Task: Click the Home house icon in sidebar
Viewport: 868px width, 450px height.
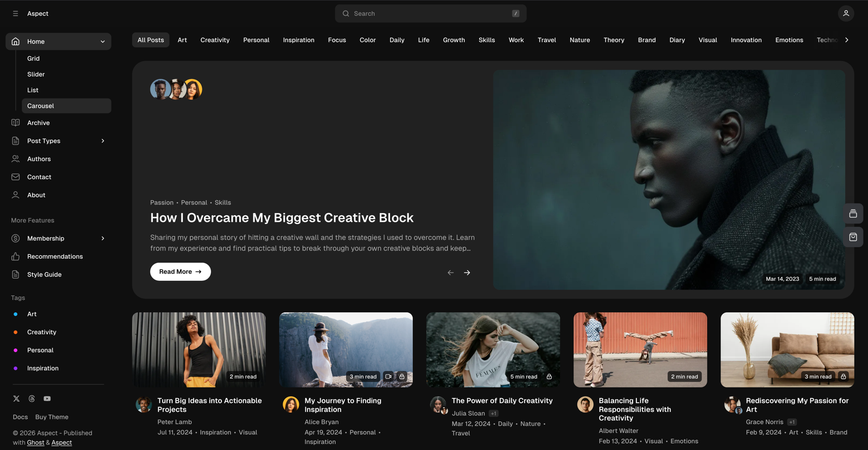Action: [x=16, y=41]
